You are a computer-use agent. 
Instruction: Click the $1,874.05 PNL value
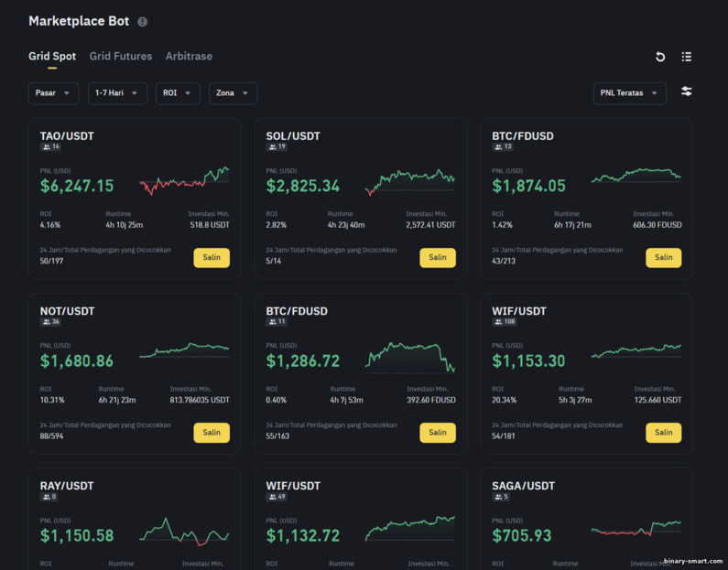[x=528, y=186]
